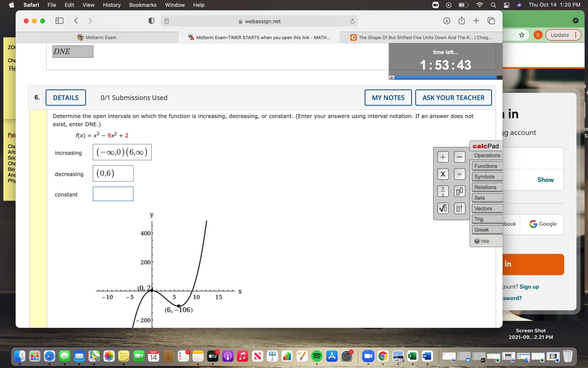Open a new Safari tab
Screen dimensions: 588x368
pos(476,21)
